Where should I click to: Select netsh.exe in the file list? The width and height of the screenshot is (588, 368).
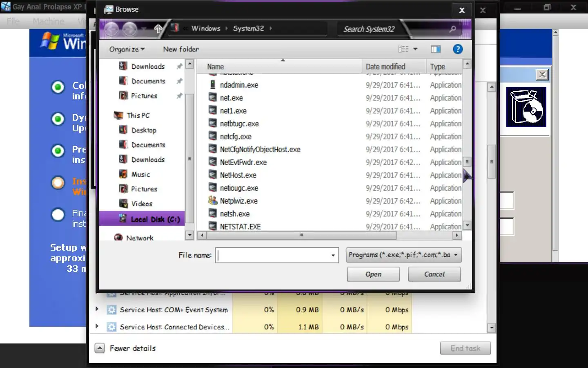coord(235,213)
